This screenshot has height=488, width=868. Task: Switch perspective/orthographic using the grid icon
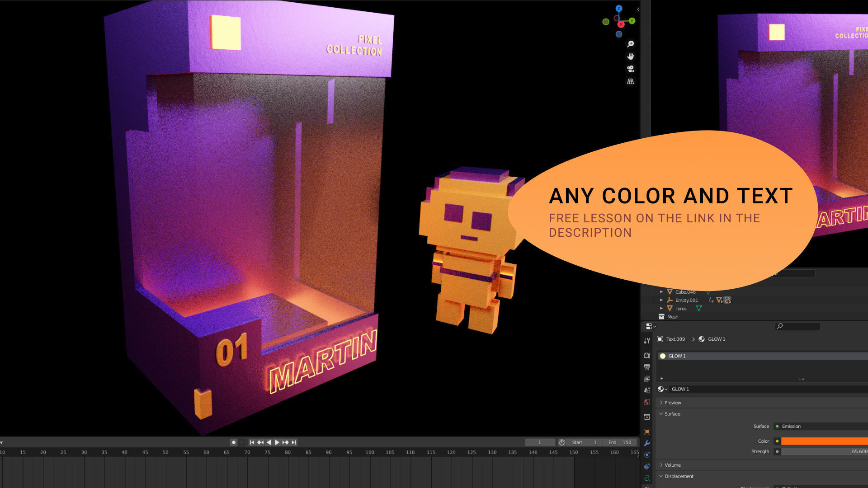[x=630, y=81]
